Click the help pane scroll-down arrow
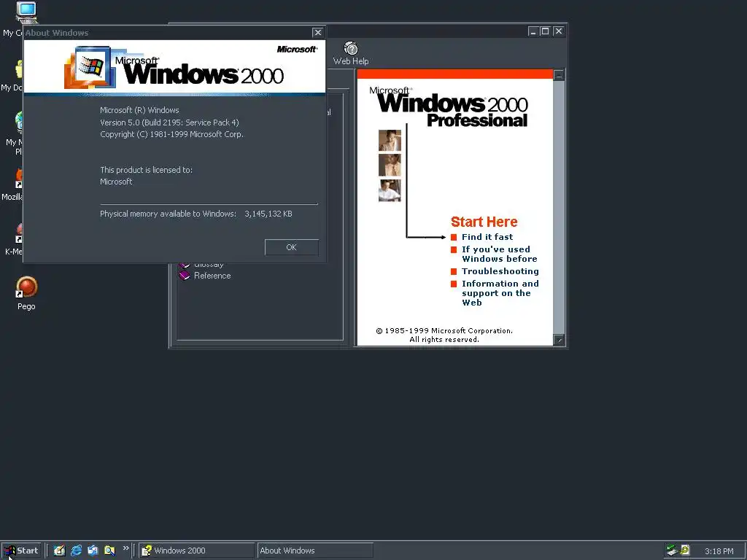 559,340
